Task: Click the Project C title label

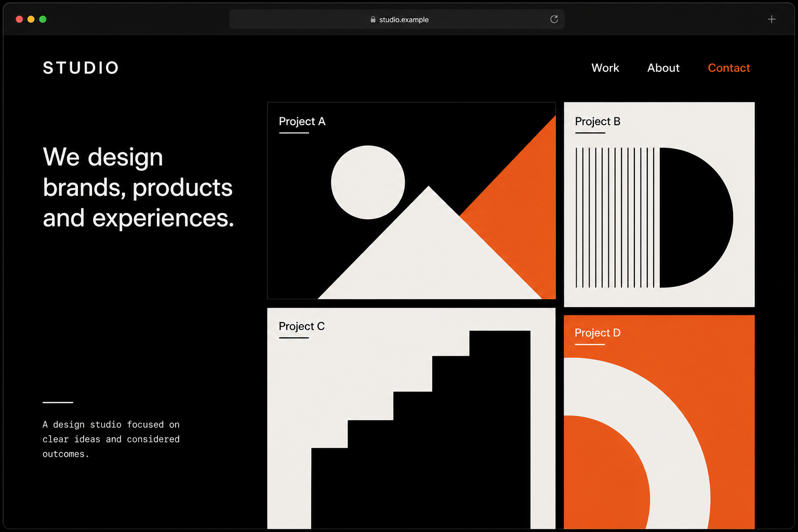Action: pos(302,326)
